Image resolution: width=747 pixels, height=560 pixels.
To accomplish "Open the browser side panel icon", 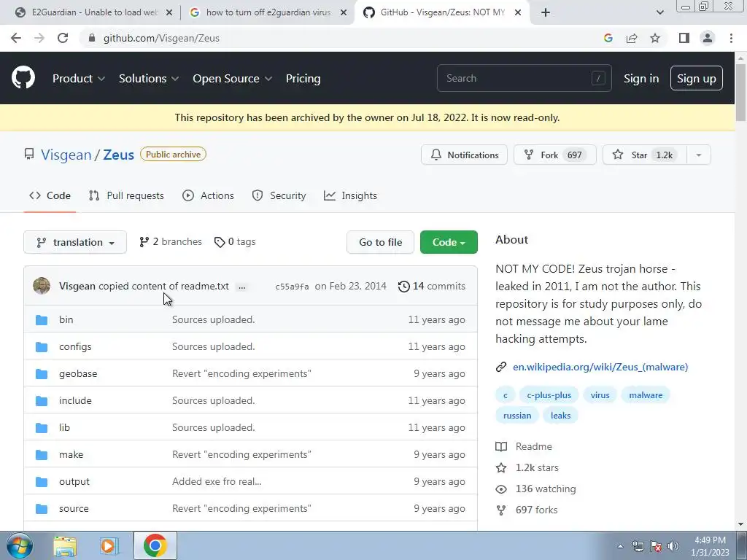I will 684,38.
